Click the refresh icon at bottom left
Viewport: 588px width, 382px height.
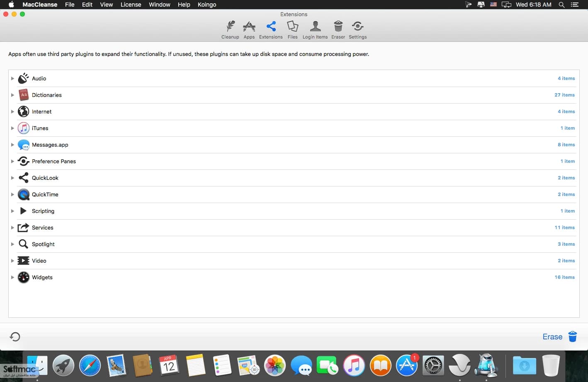coord(15,336)
